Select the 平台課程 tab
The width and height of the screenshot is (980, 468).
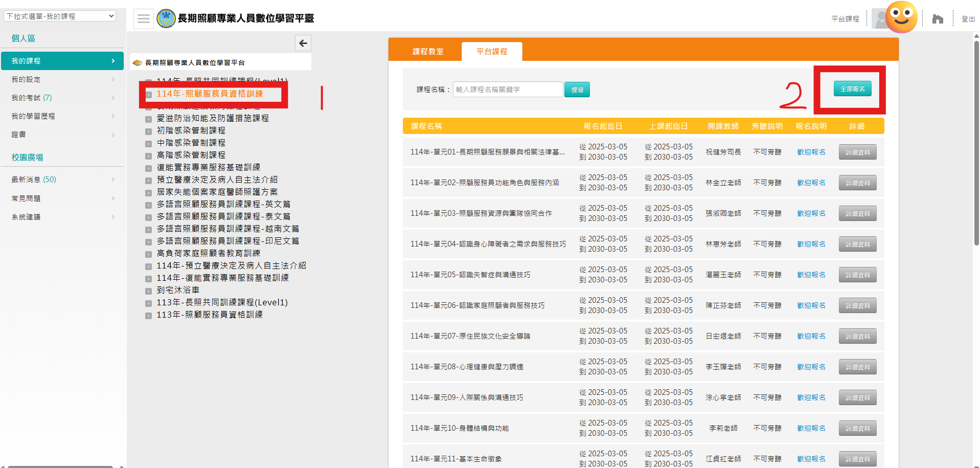492,52
